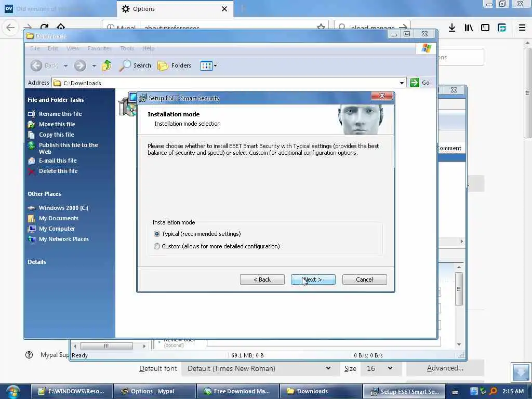Viewport: 532px width, 399px height.
Task: Switch to Options tab in Mypal
Action: pyautogui.click(x=175, y=9)
